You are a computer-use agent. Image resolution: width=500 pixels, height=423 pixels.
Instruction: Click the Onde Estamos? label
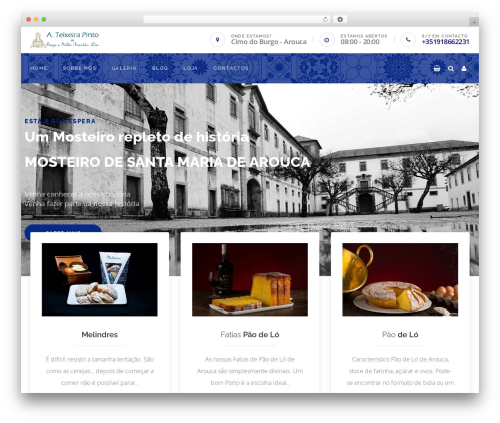pos(251,36)
